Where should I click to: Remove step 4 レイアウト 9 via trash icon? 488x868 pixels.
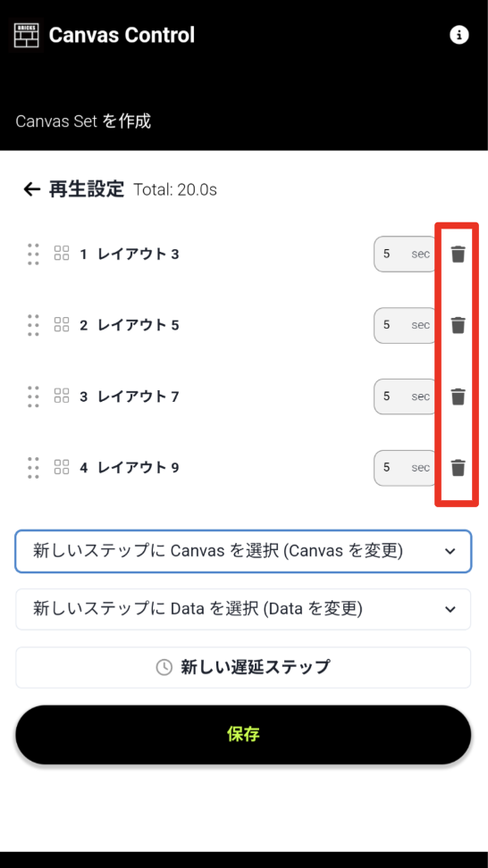tap(458, 468)
